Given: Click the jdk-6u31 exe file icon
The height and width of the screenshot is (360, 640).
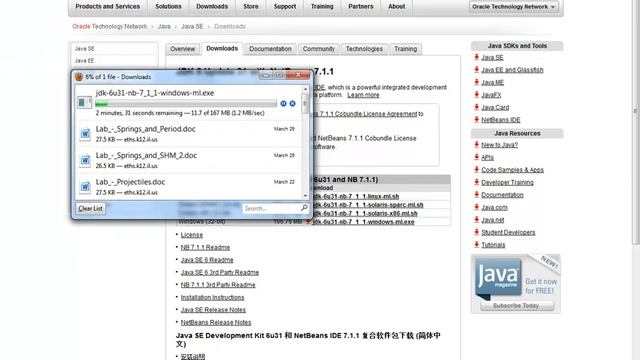Looking at the screenshot, I should (84, 102).
